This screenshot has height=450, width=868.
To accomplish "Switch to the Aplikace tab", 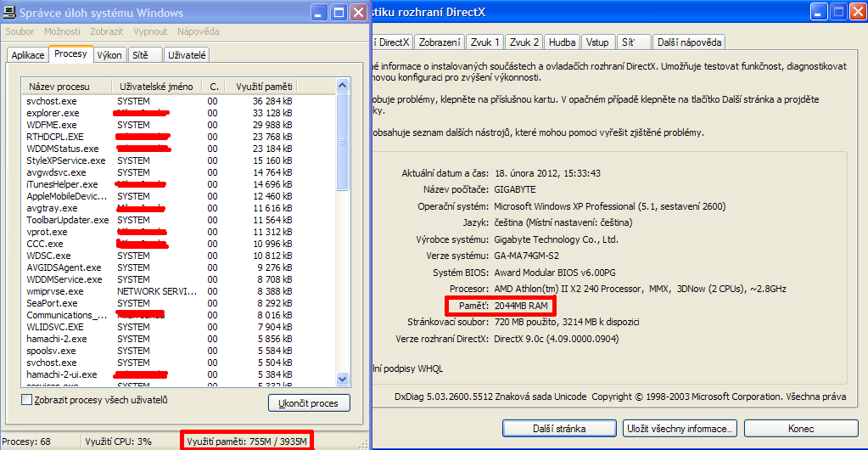I will point(28,55).
